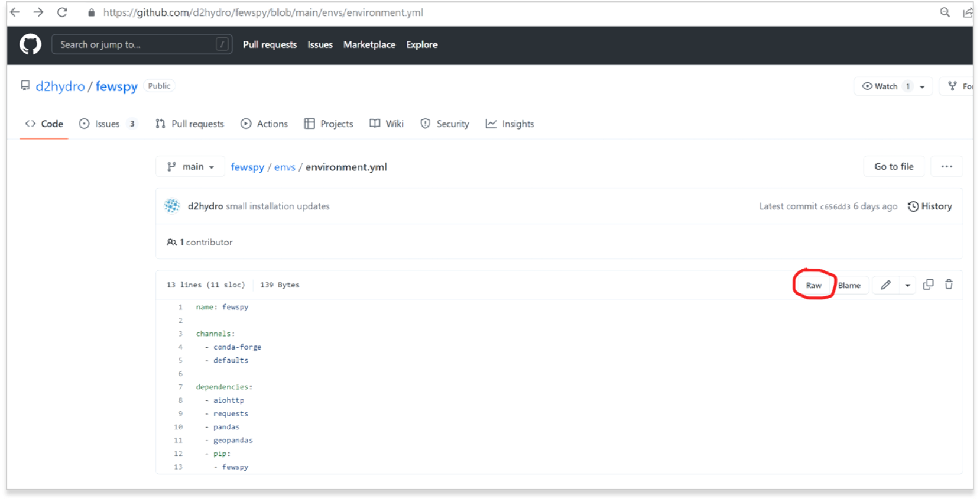Open the repository Pull requests tab
Screen dimensions: 980x501
point(190,124)
